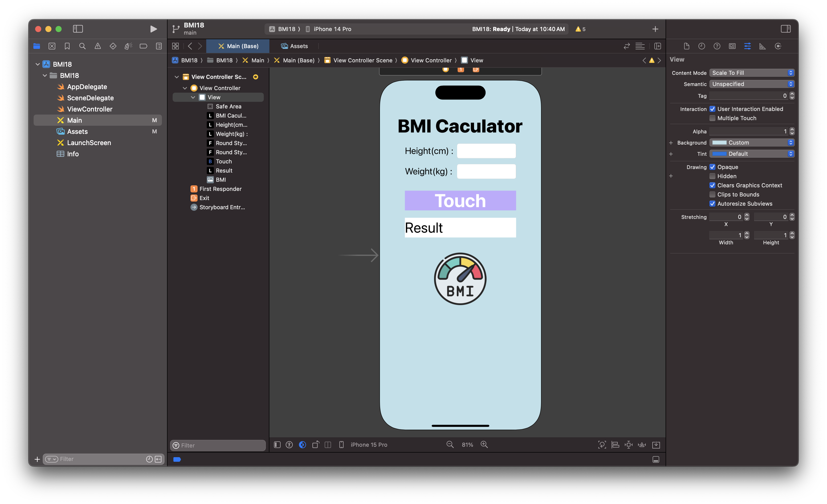
Task: Click the canvas zoom in icon
Action: coord(484,445)
